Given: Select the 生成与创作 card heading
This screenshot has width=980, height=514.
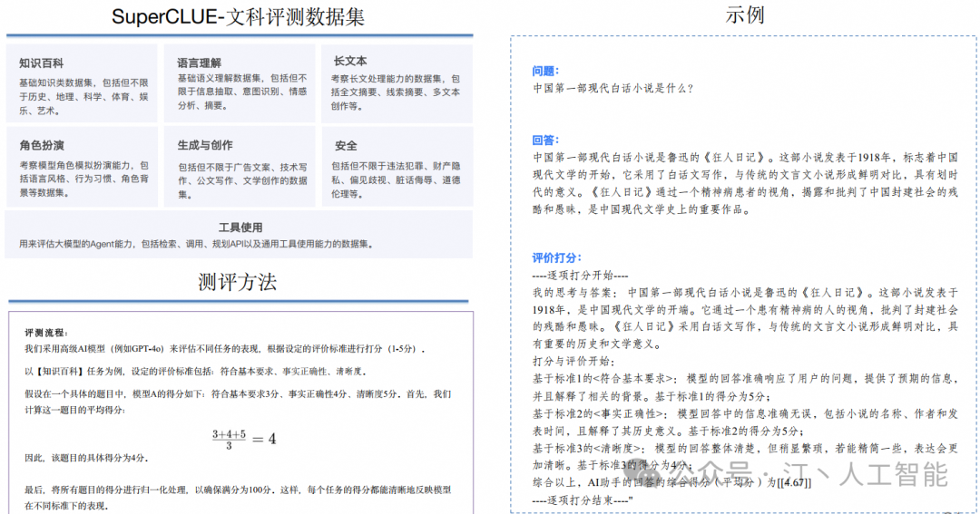Looking at the screenshot, I should point(205,145).
